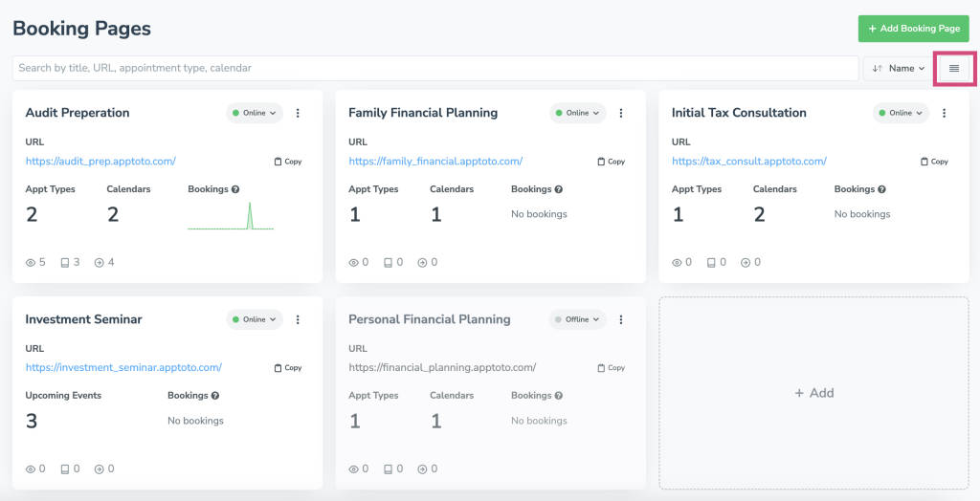Open Personal Financial Planning Offline status dropdown

pos(577,319)
